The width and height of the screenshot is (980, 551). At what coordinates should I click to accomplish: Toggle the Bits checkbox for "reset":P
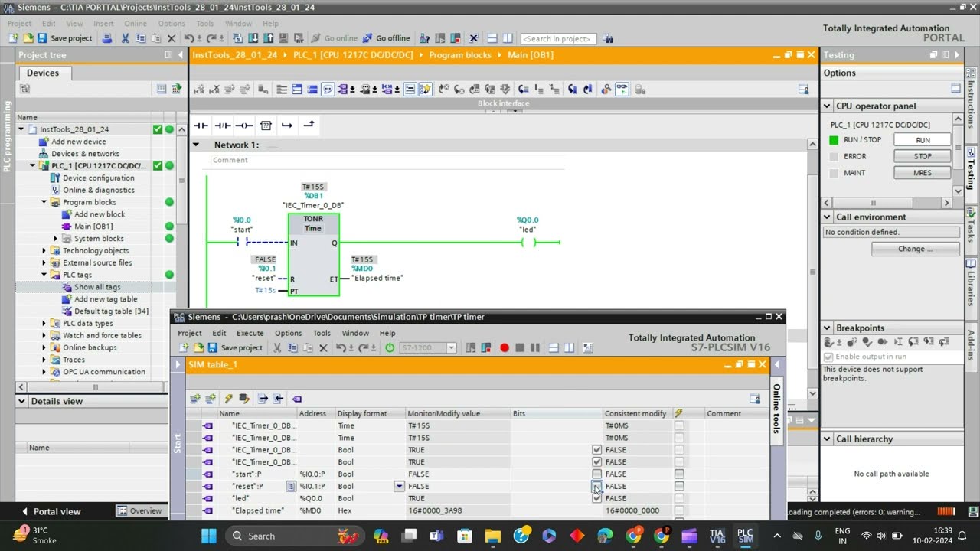(597, 487)
